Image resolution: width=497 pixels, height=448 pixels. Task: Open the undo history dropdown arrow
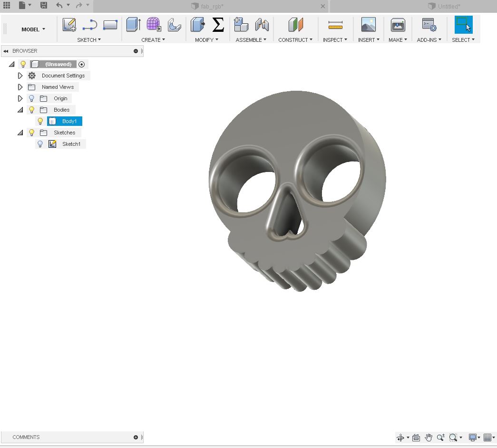coord(68,5)
